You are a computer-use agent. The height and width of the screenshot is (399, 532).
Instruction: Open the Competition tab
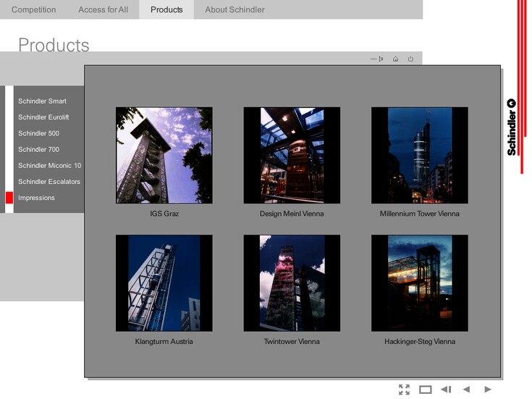tap(33, 9)
